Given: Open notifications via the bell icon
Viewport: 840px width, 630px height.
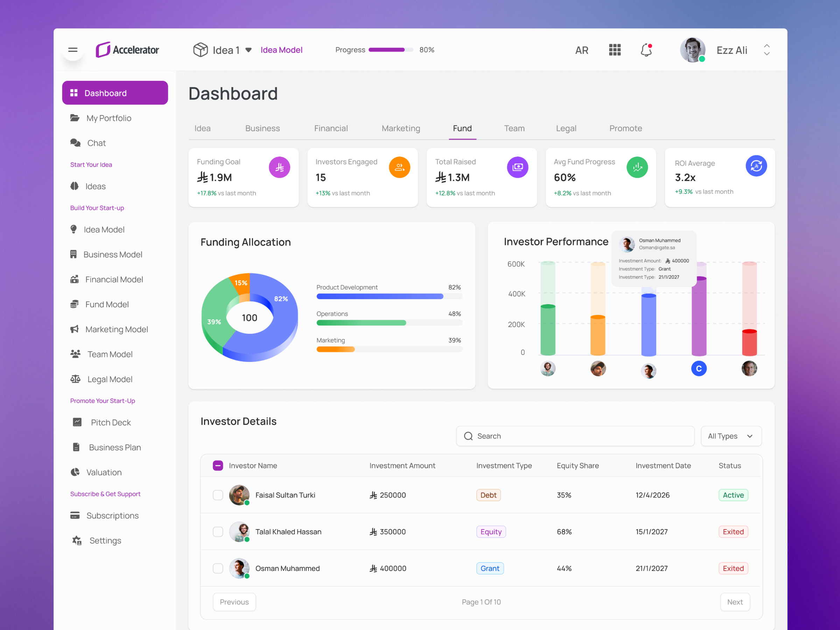Looking at the screenshot, I should [646, 50].
